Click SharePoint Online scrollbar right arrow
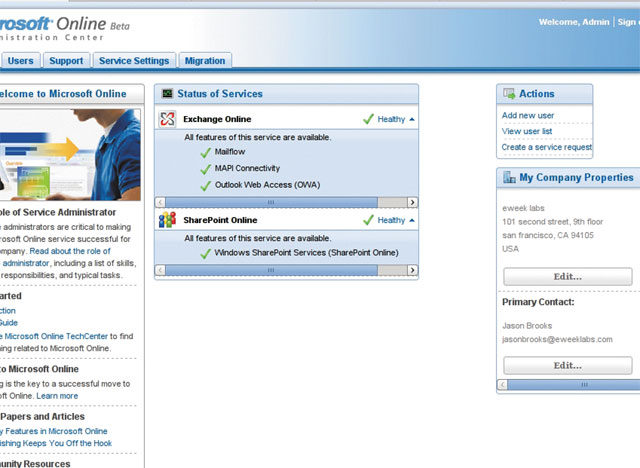 412,270
